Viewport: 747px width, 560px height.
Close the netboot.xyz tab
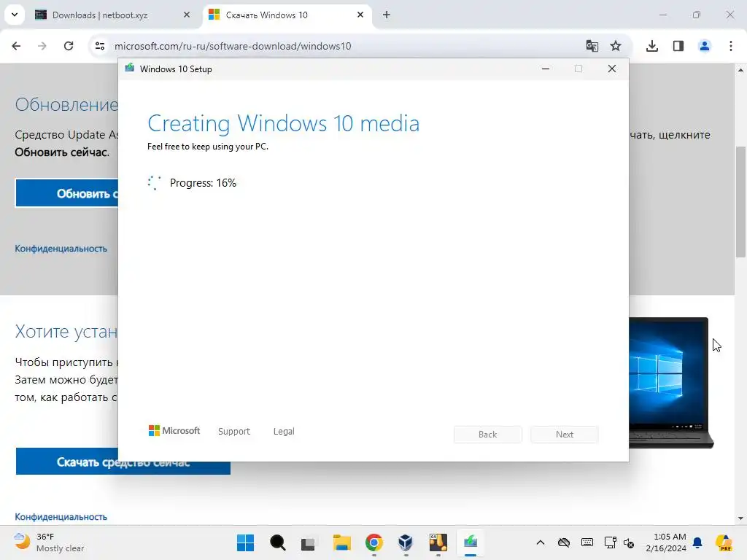tap(186, 15)
